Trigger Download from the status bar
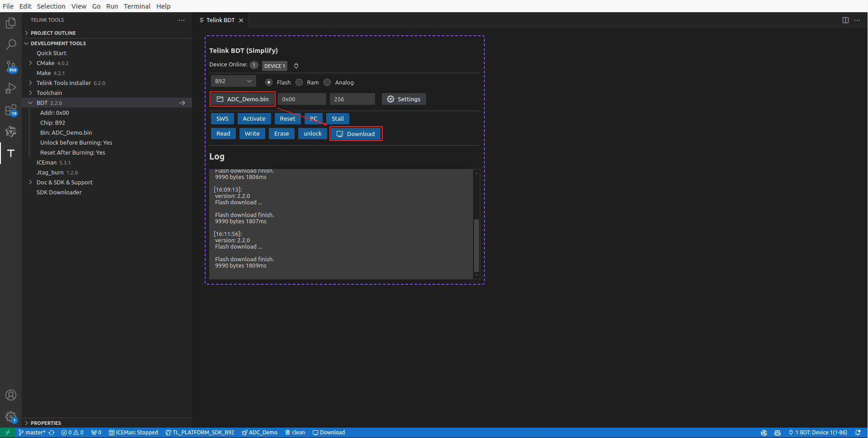The height and width of the screenshot is (438, 868). tap(328, 433)
